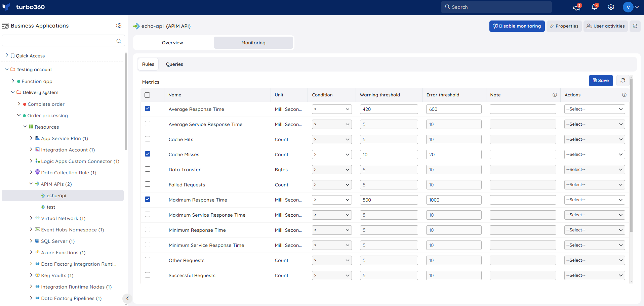Enable Average Service Response Time metric
Screen dimensions: 644x306
[x=148, y=124]
